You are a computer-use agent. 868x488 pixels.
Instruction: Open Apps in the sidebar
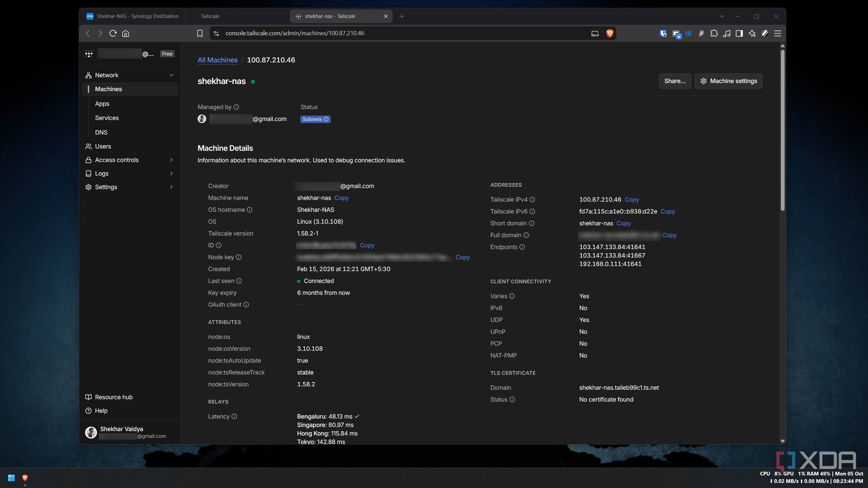tap(102, 104)
